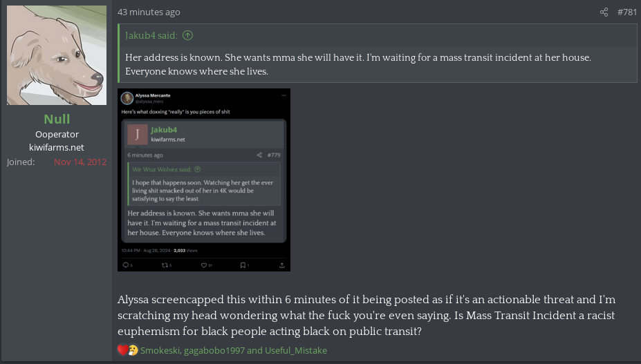Click the "Nov 14, 2012" join date
Viewport: 641px width, 364px height.
(80, 162)
